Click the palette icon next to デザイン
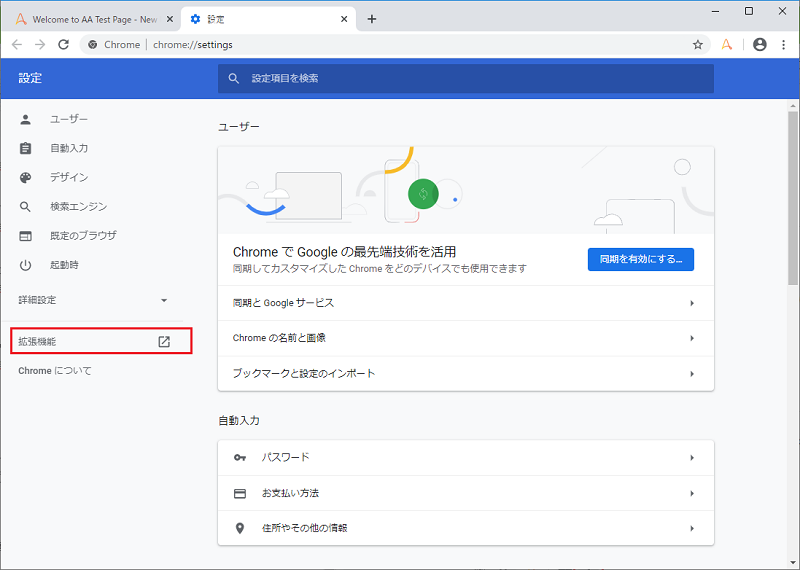This screenshot has height=570, width=800. (x=26, y=178)
